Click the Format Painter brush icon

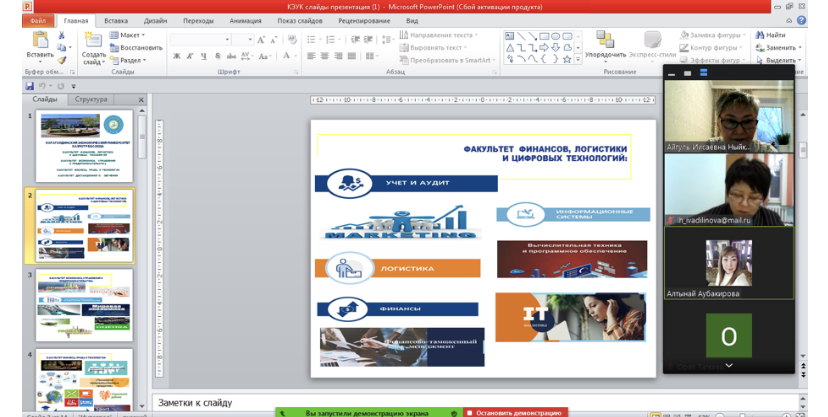[62, 60]
